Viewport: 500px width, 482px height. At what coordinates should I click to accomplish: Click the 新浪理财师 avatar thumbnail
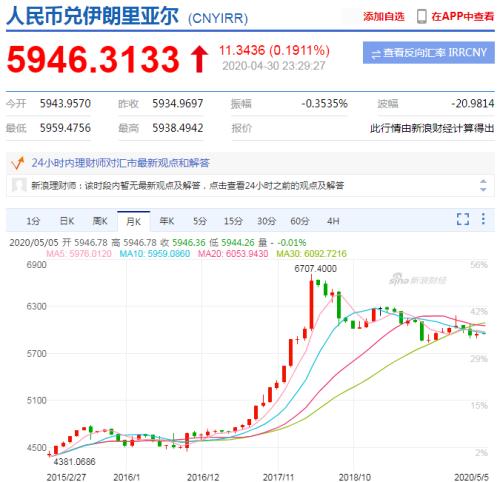19,185
